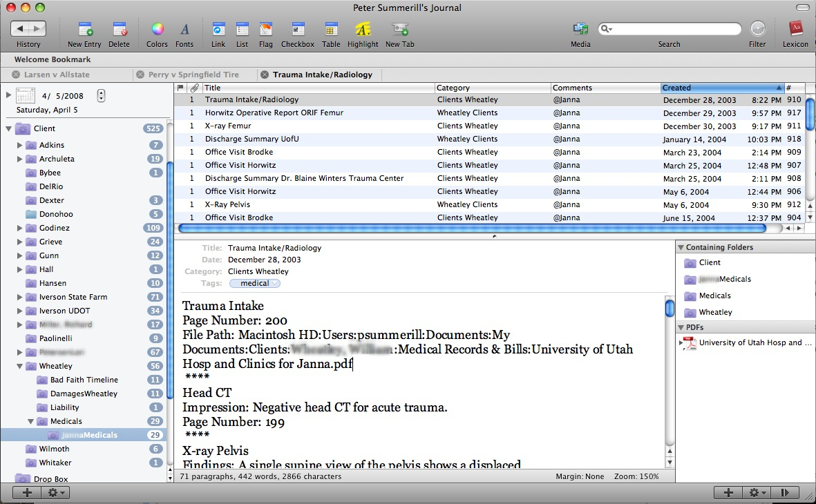Click the Flag toolbar icon
This screenshot has width=816, height=504.
click(x=266, y=29)
